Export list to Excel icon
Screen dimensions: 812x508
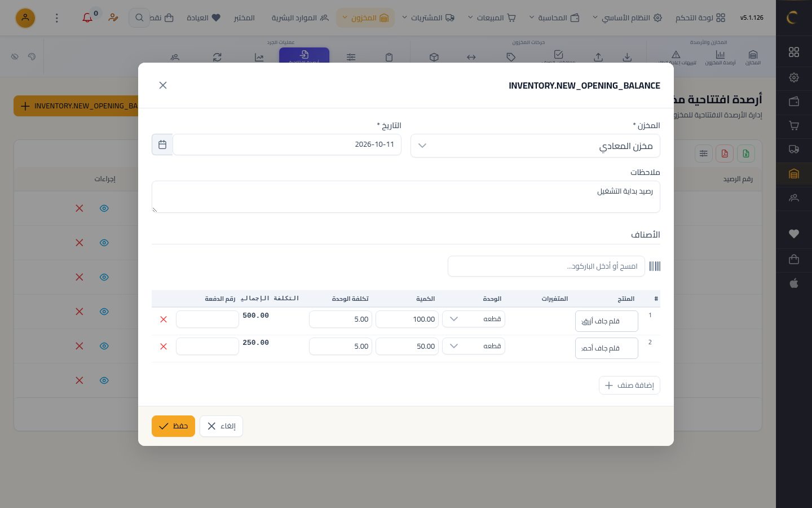(x=746, y=154)
